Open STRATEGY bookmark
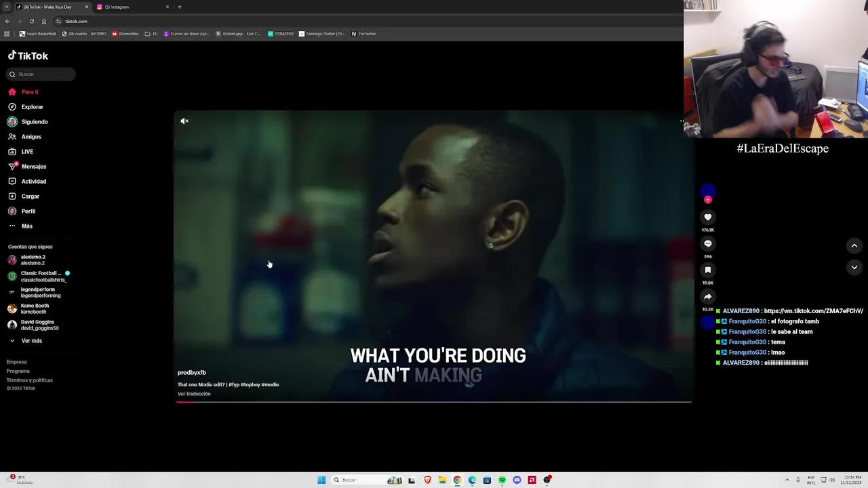The image size is (868, 488). tap(281, 34)
